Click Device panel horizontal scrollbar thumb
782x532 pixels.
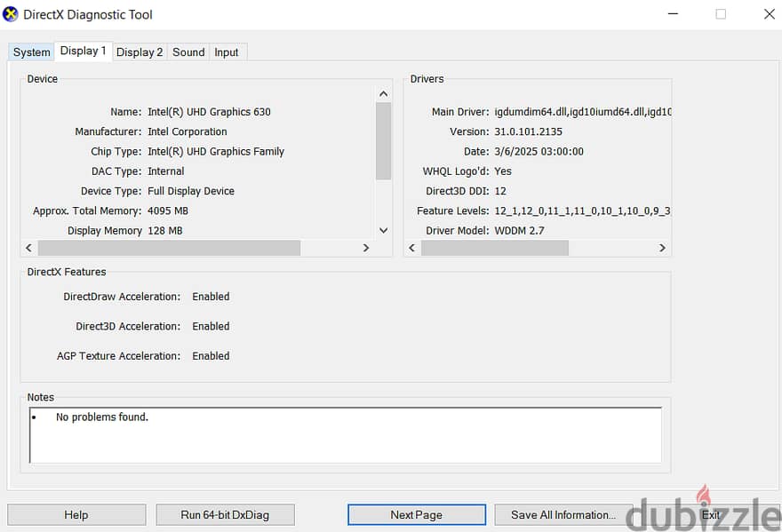(169, 248)
